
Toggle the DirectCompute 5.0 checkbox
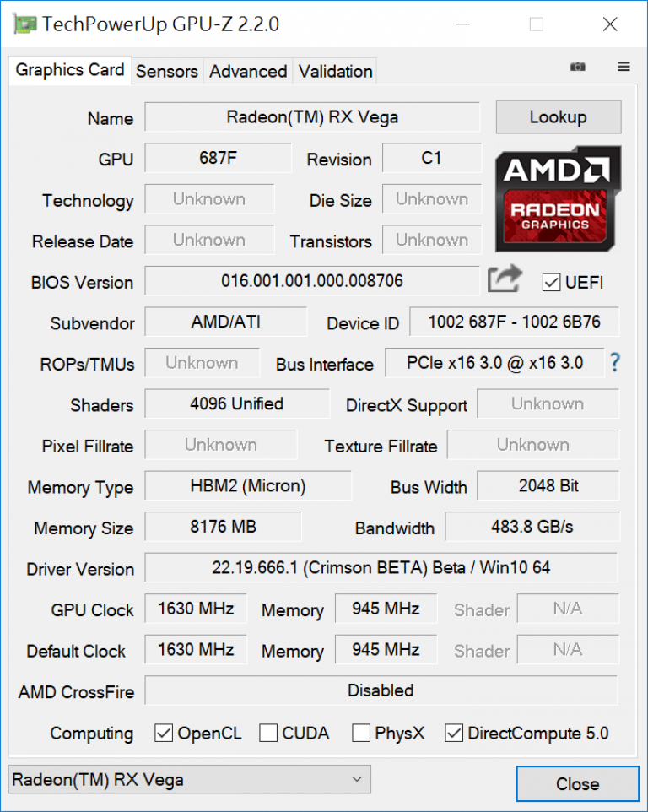click(x=454, y=733)
